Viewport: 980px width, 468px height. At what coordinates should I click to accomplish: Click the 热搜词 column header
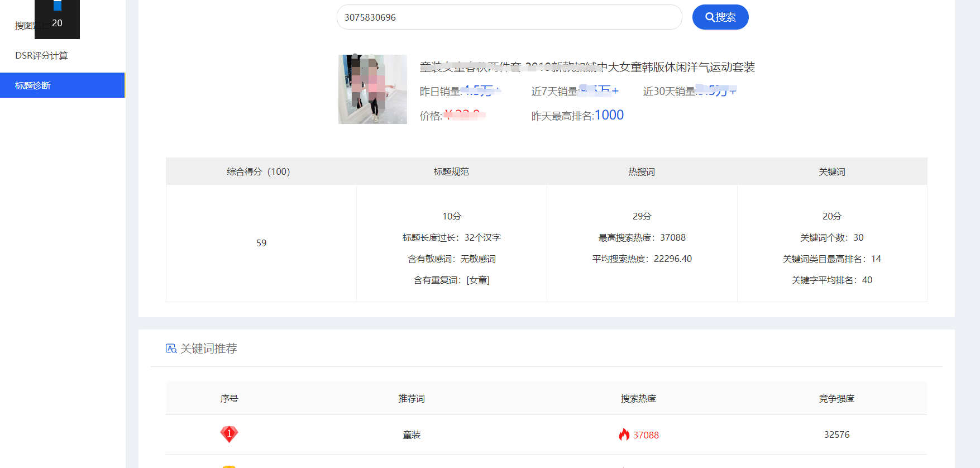642,171
